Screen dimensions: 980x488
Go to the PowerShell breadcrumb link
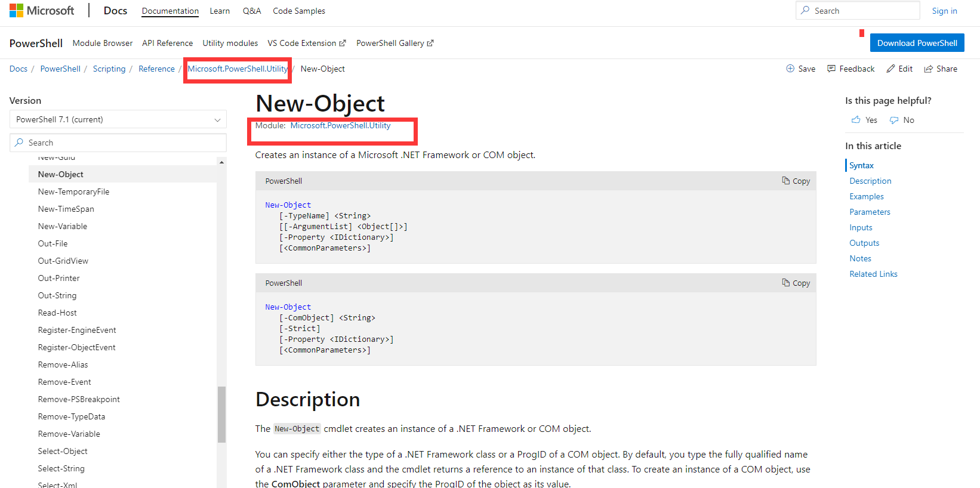60,69
